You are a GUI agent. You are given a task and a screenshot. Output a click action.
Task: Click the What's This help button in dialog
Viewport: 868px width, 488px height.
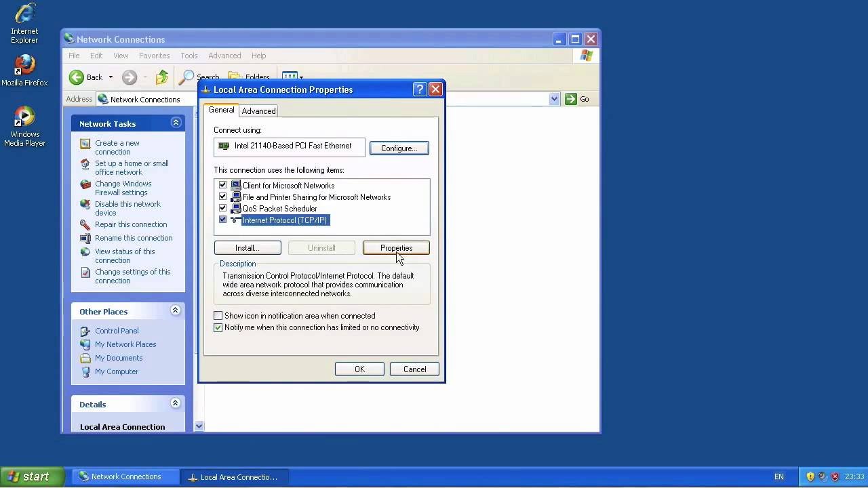click(x=419, y=89)
